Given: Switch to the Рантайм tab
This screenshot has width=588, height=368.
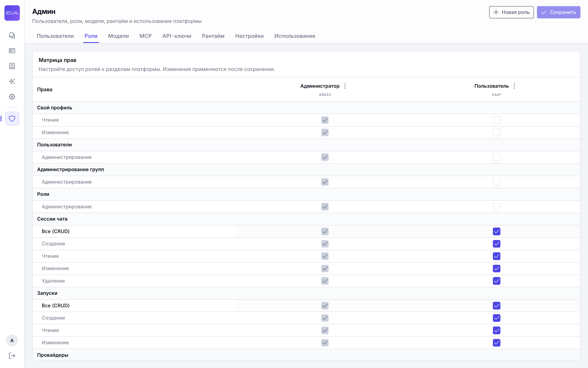Looking at the screenshot, I should click(x=213, y=36).
